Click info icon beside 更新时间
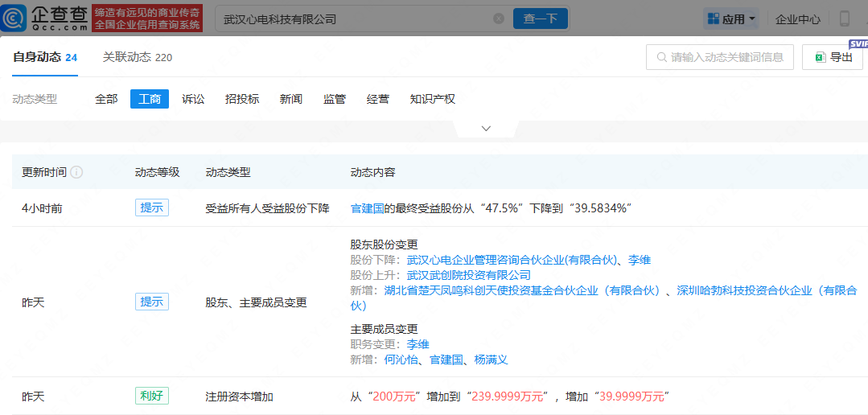This screenshot has width=868, height=415. coord(76,172)
